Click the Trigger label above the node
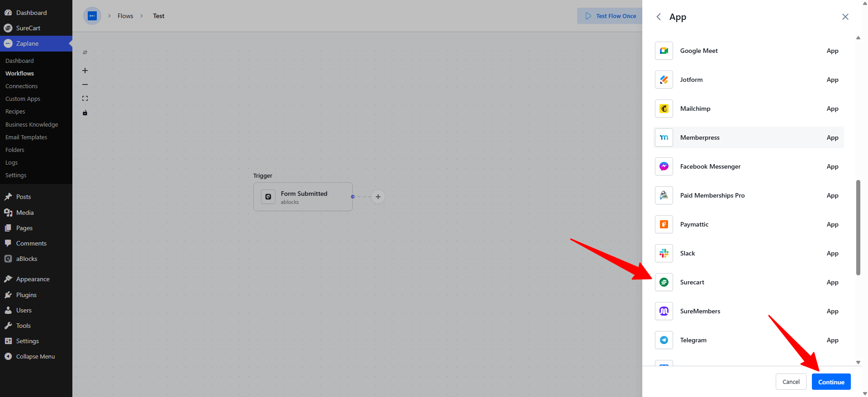The width and height of the screenshot is (868, 397). click(x=262, y=175)
